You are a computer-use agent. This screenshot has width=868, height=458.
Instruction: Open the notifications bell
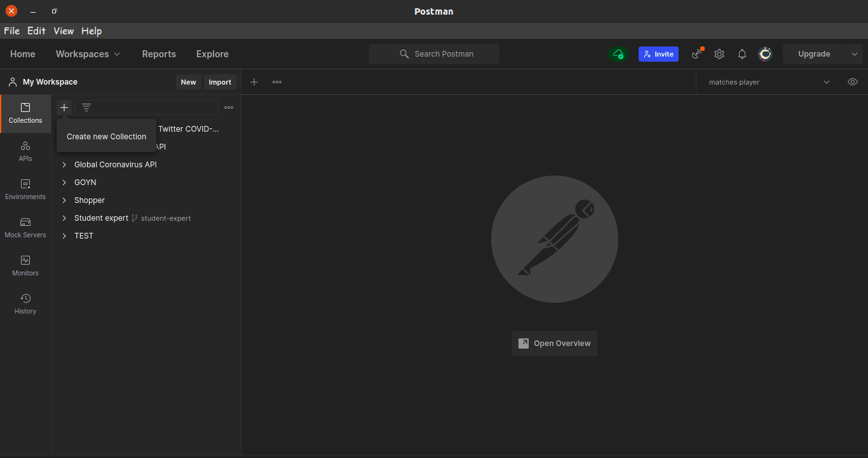pyautogui.click(x=742, y=54)
